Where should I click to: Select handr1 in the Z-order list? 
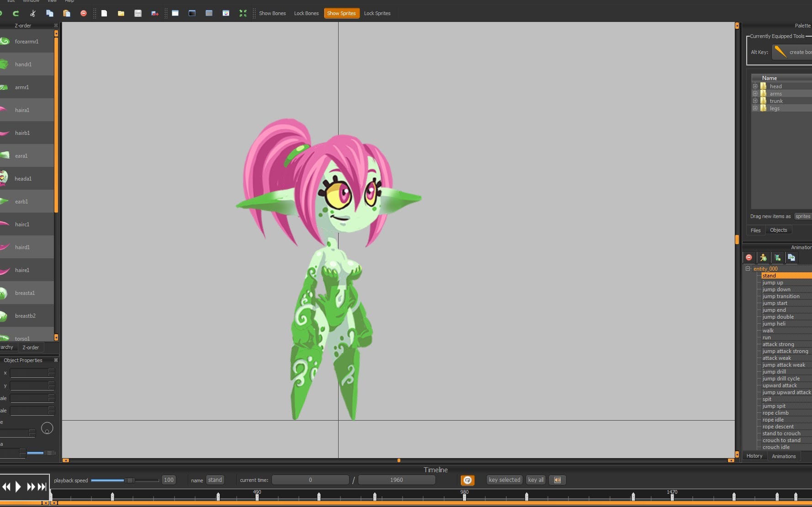(27, 64)
